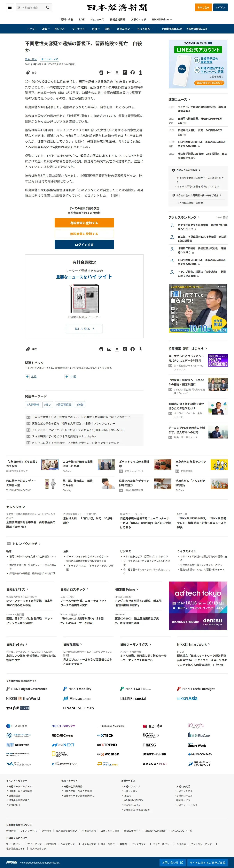Expand the マーケット navigation dropdown

click(80, 29)
